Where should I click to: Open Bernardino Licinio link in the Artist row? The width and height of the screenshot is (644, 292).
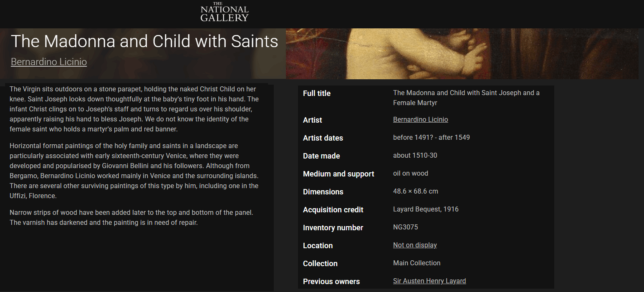420,120
